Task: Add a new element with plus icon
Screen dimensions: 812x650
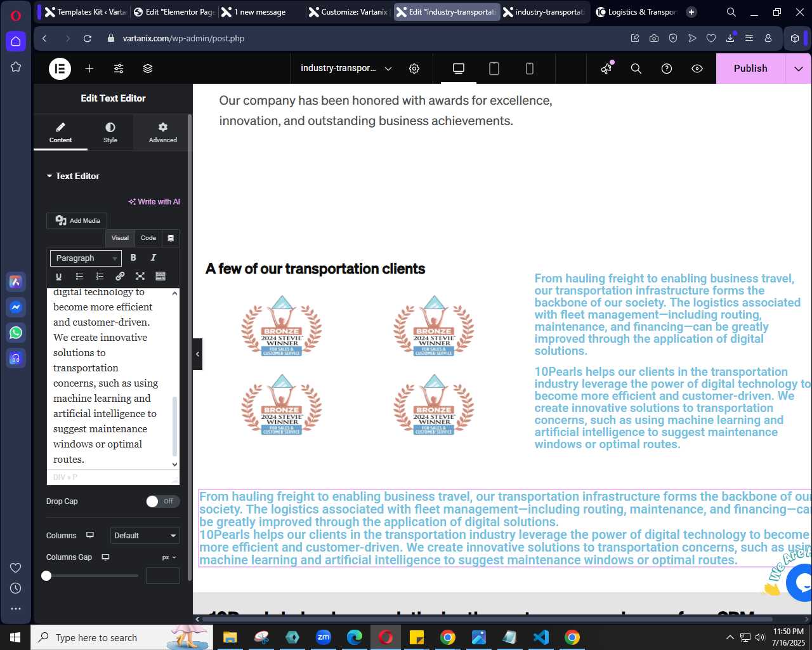Action: [x=89, y=69]
